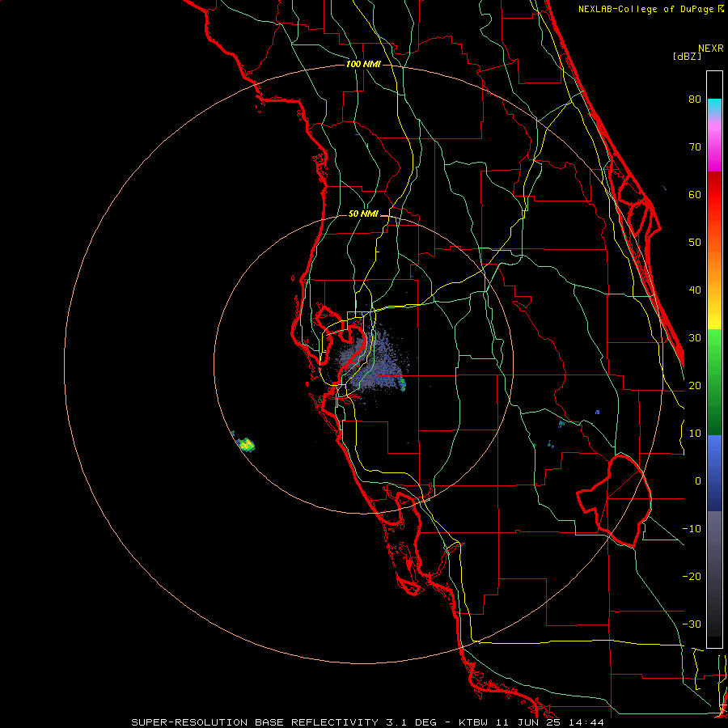
Task: Click the -20 value on the dBZ scale
Action: [x=692, y=576]
